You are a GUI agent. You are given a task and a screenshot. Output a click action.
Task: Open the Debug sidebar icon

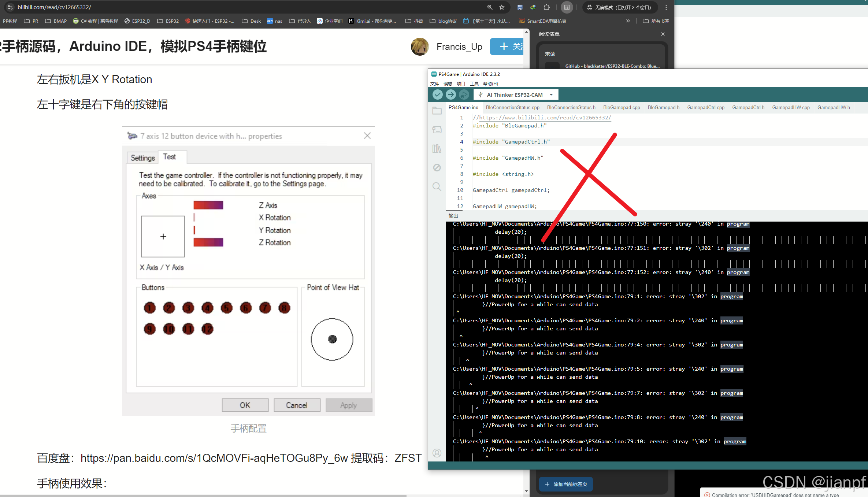point(437,168)
